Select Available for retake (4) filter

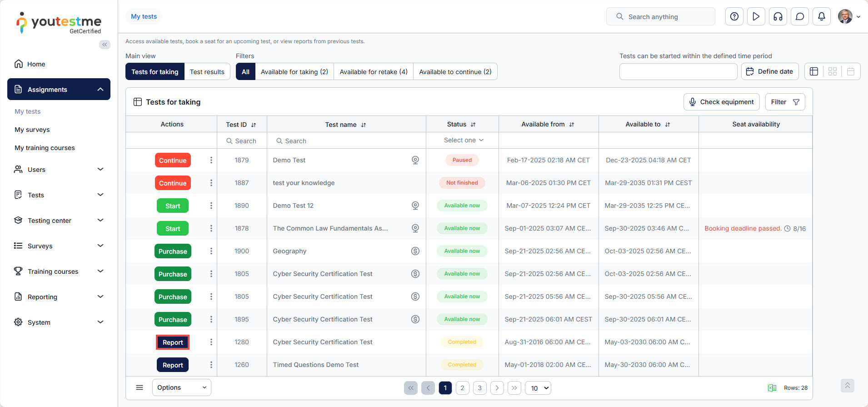[373, 72]
